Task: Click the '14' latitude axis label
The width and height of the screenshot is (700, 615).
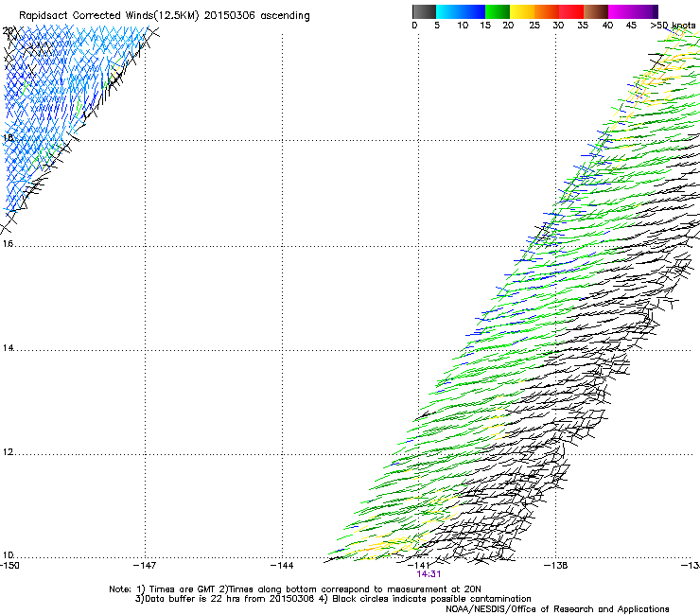Action: pyautogui.click(x=8, y=348)
